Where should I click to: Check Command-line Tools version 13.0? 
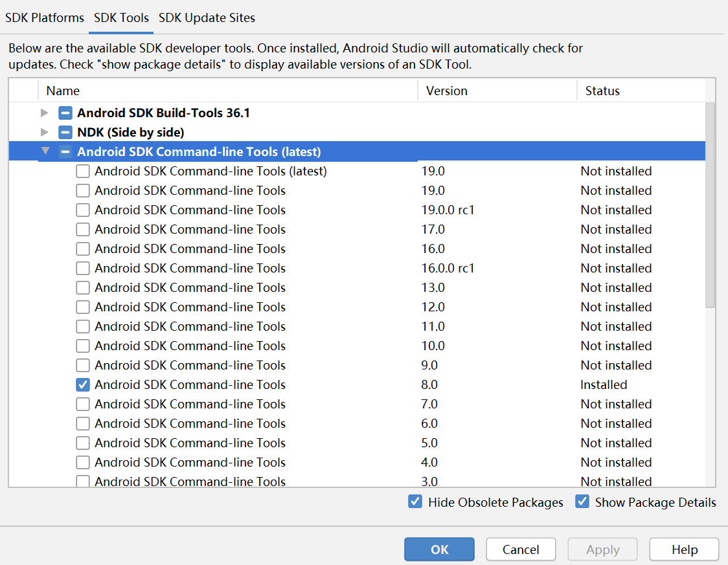[83, 288]
